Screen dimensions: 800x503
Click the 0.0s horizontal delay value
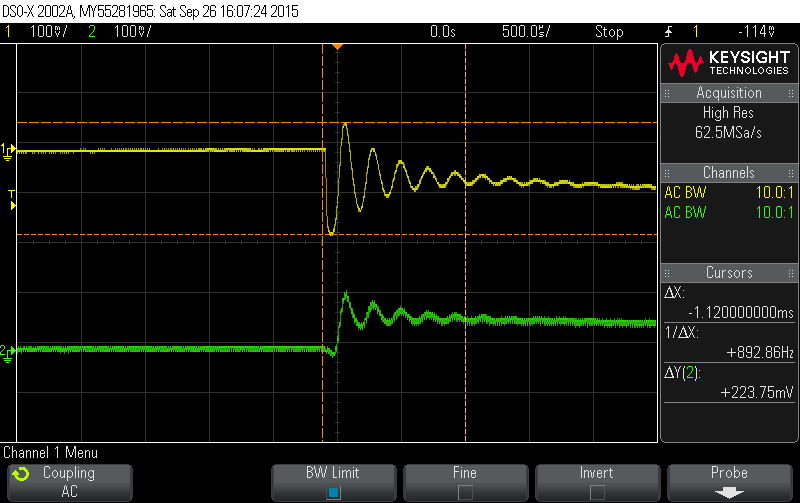(x=442, y=32)
